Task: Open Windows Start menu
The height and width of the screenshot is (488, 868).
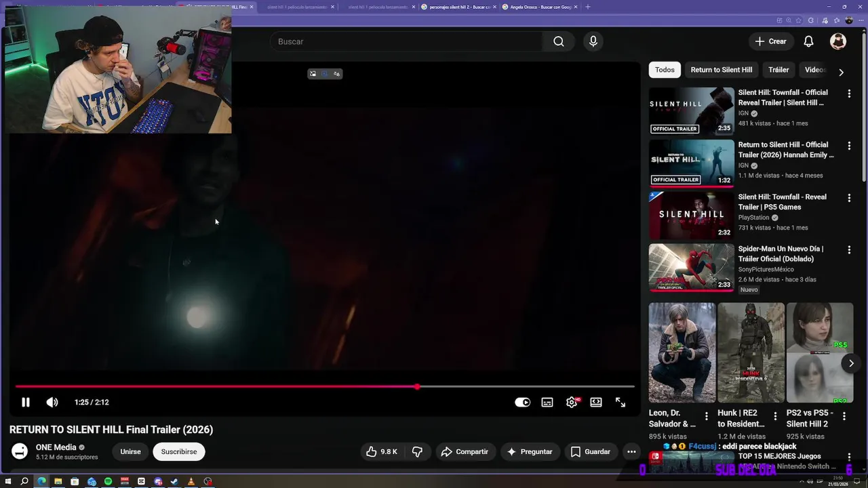Action: pos(8,481)
